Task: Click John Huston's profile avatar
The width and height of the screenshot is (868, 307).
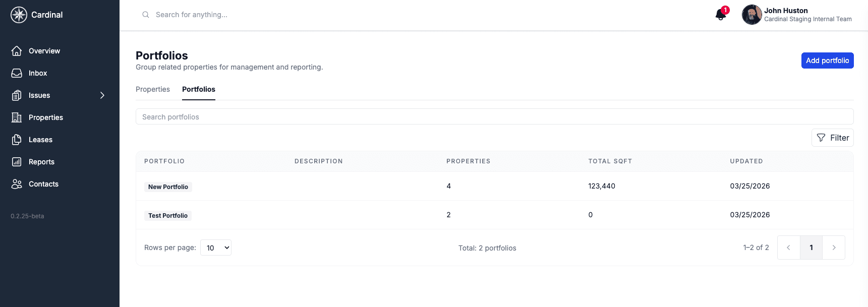Action: 751,15
